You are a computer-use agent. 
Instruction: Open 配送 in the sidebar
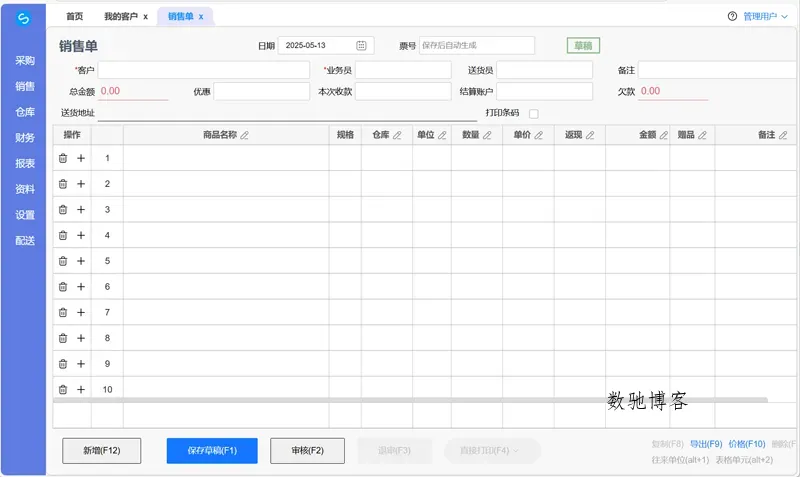pyautogui.click(x=24, y=241)
